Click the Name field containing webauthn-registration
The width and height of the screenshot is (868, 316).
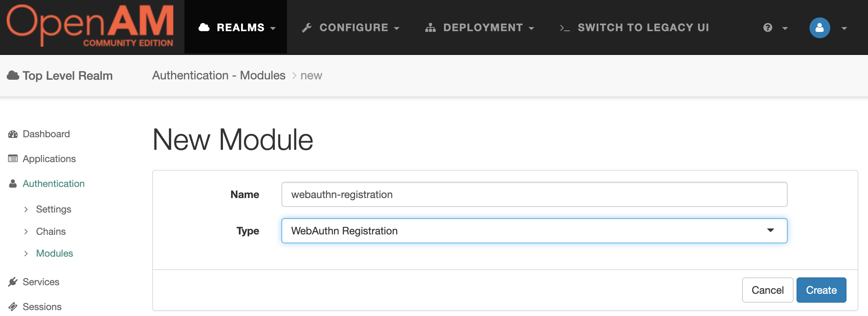[534, 194]
